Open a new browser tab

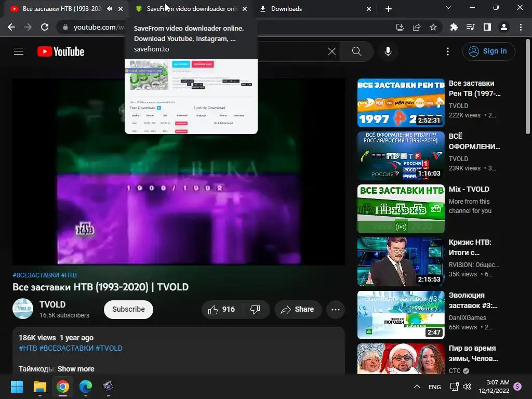coord(389,9)
